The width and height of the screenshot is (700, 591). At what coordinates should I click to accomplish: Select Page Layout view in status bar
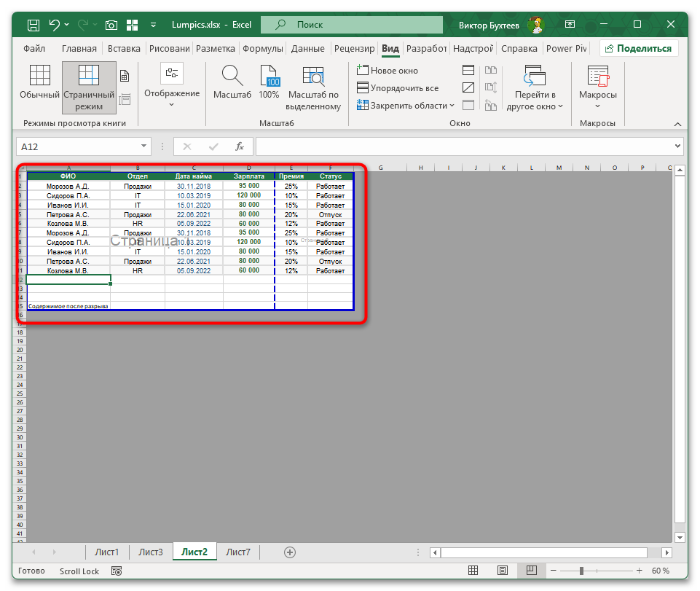click(502, 571)
